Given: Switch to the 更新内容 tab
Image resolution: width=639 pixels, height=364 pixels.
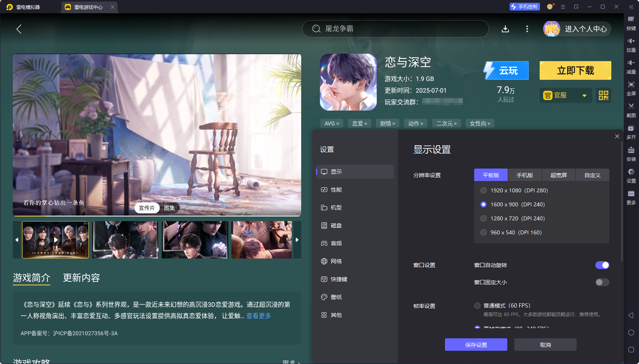Looking at the screenshot, I should [x=81, y=278].
